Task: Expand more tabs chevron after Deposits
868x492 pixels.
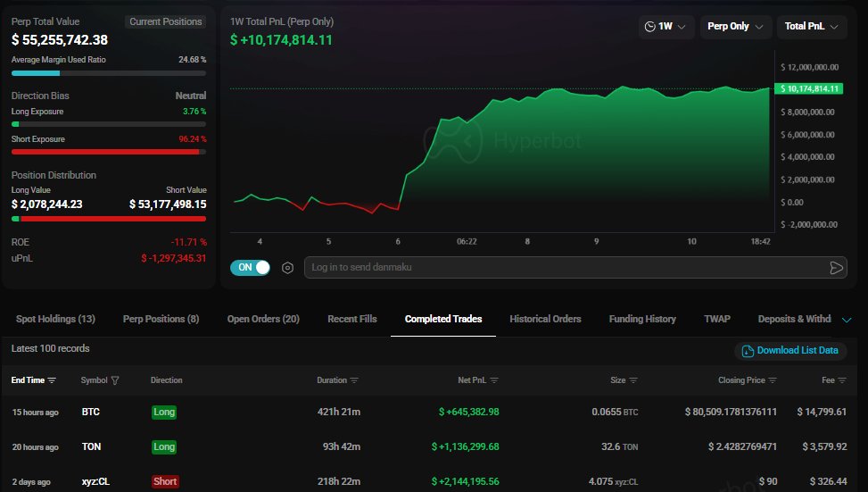Action: 847,320
